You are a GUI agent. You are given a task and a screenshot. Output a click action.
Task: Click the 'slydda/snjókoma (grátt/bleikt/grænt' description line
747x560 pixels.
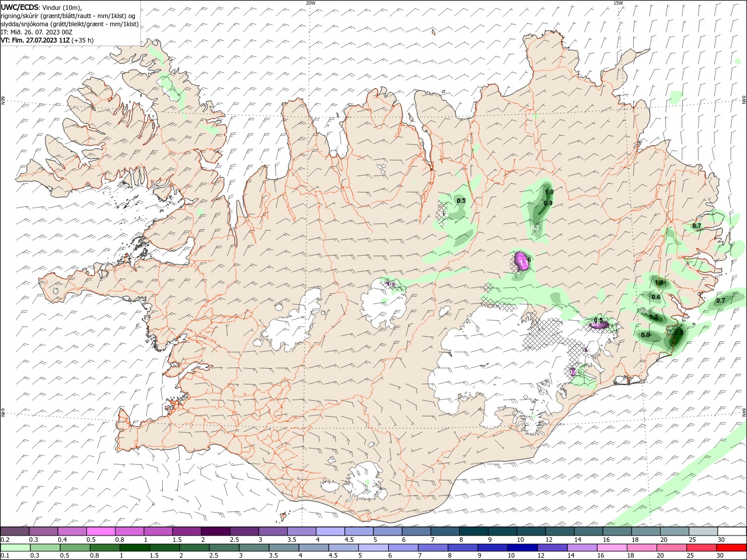pos(69,24)
